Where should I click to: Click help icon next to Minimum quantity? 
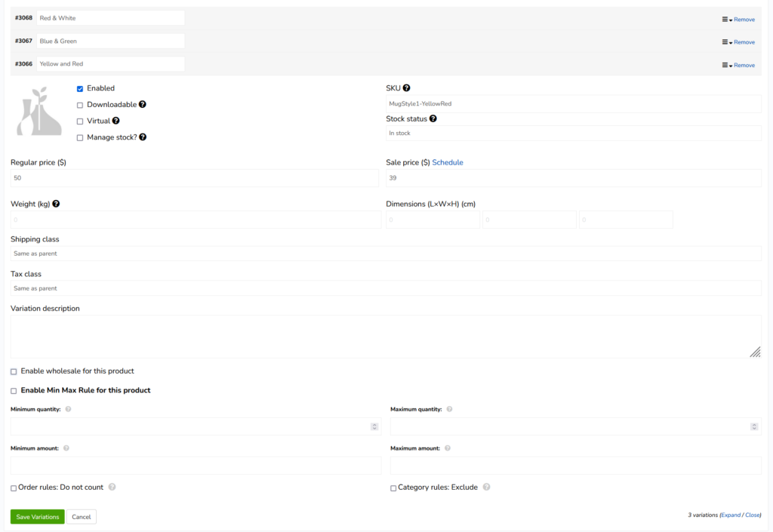(x=69, y=409)
